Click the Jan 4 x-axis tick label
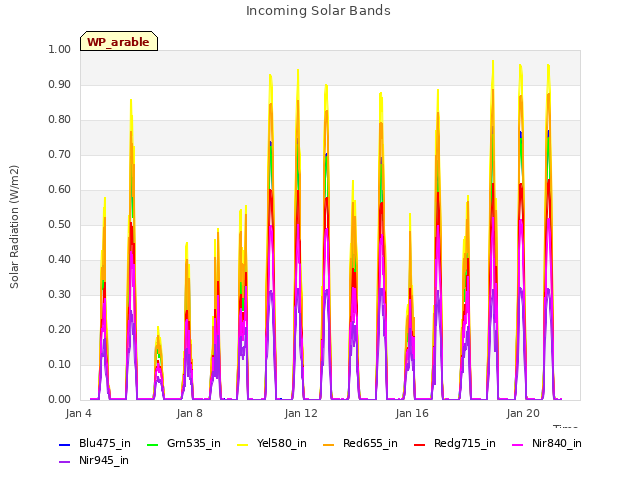Image resolution: width=640 pixels, height=480 pixels. tap(78, 413)
